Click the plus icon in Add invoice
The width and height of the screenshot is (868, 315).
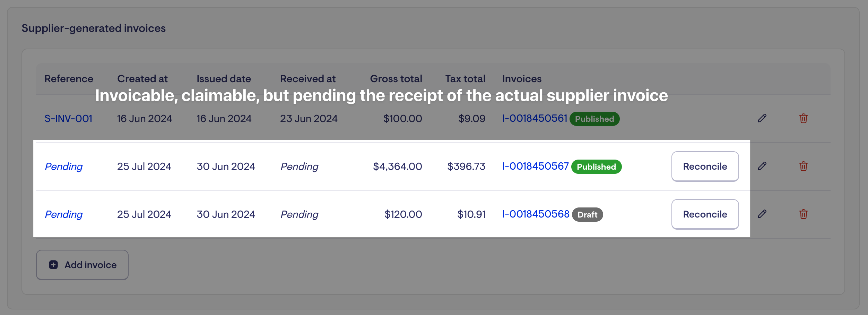(53, 265)
